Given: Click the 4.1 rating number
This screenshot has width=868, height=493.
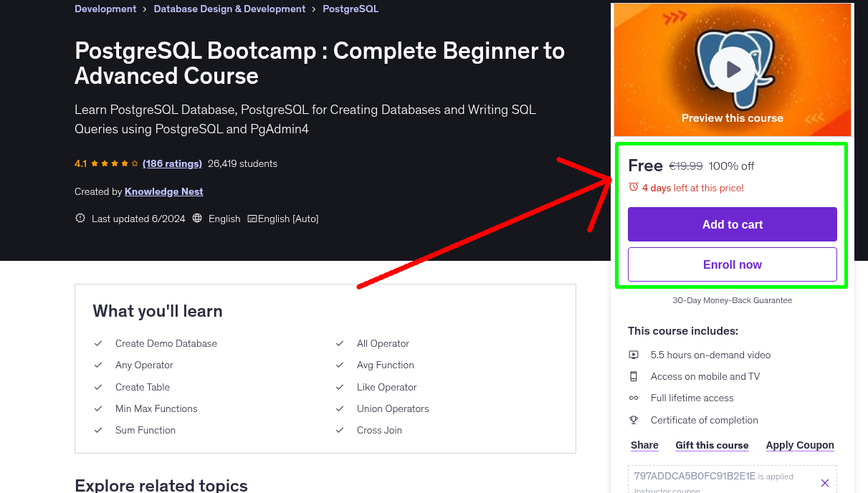Looking at the screenshot, I should click(x=80, y=163).
